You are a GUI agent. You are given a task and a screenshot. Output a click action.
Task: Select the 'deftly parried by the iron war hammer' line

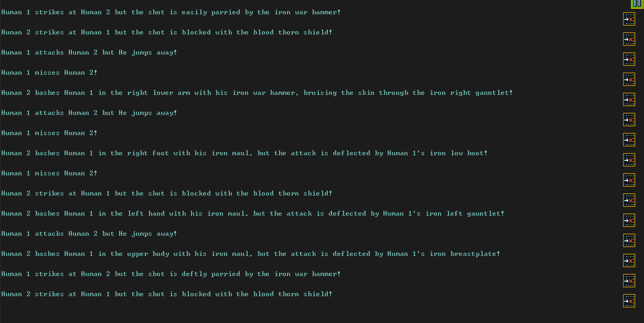pos(171,274)
